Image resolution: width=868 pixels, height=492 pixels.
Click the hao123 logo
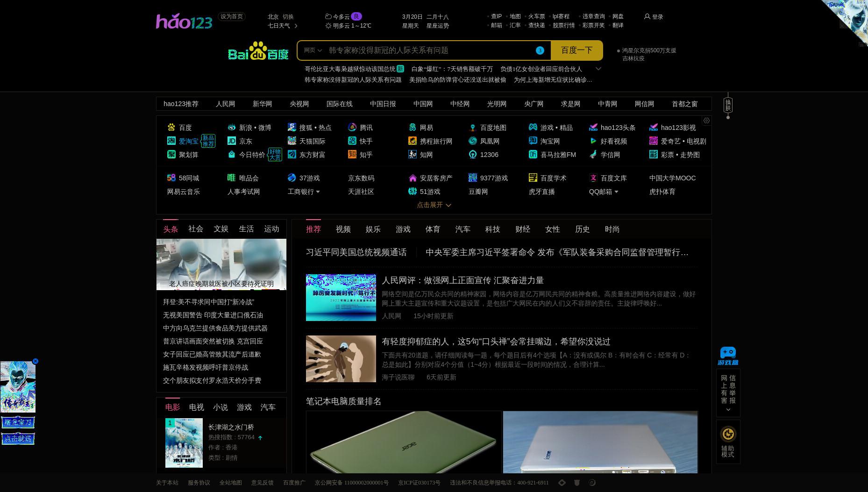184,21
